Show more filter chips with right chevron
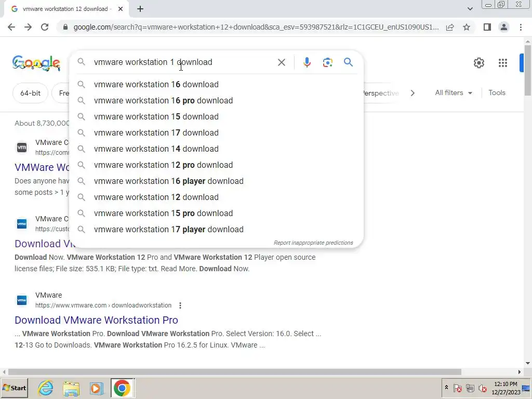This screenshot has width=532, height=399. pyautogui.click(x=413, y=93)
